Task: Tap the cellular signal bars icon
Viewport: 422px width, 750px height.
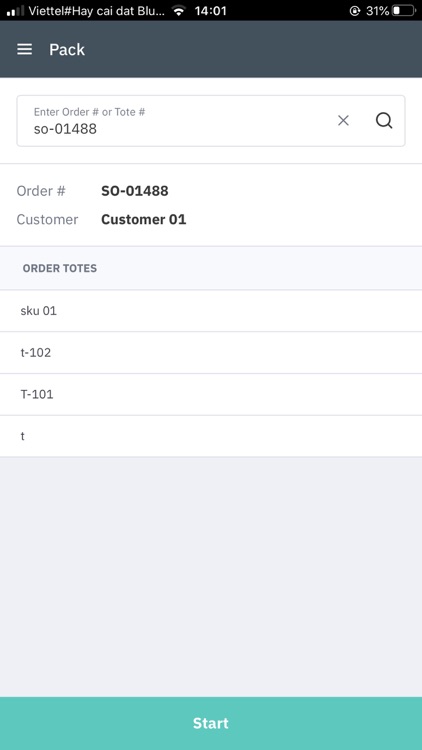Action: tap(15, 11)
